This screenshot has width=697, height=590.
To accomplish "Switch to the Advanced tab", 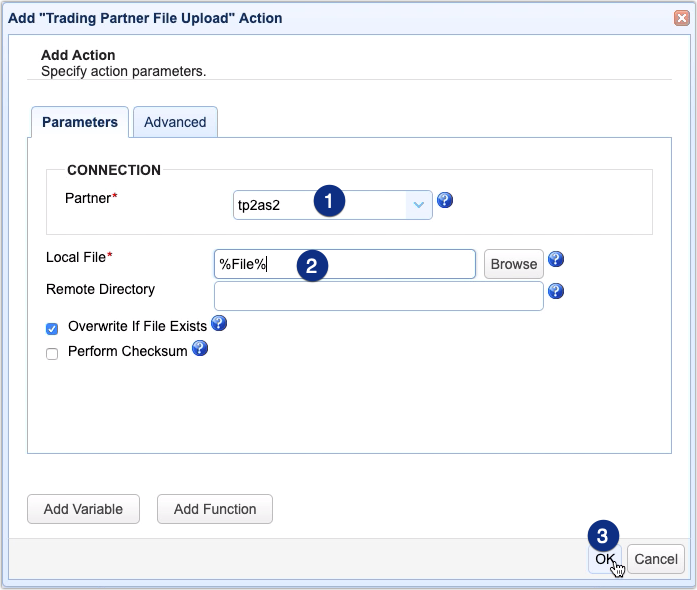I will [x=175, y=122].
